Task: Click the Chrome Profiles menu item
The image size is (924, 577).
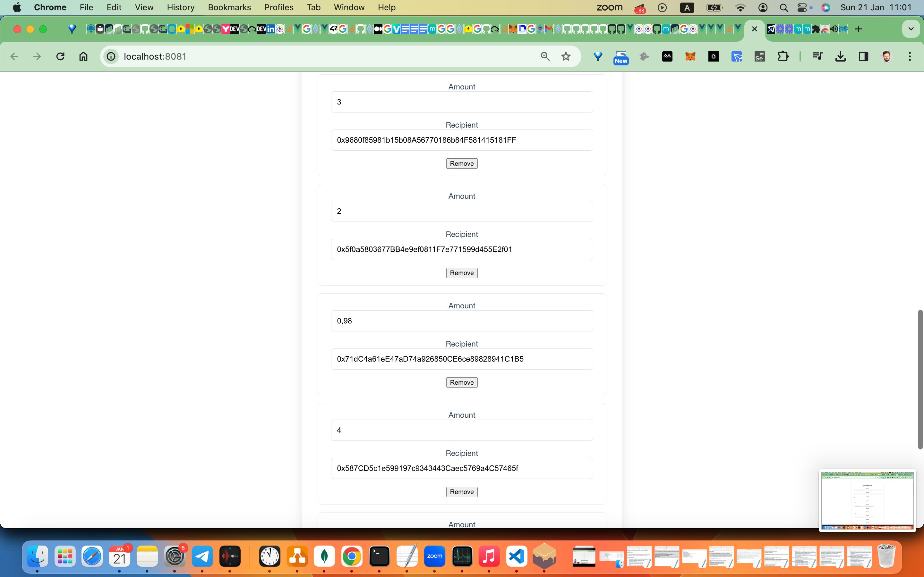Action: [279, 7]
